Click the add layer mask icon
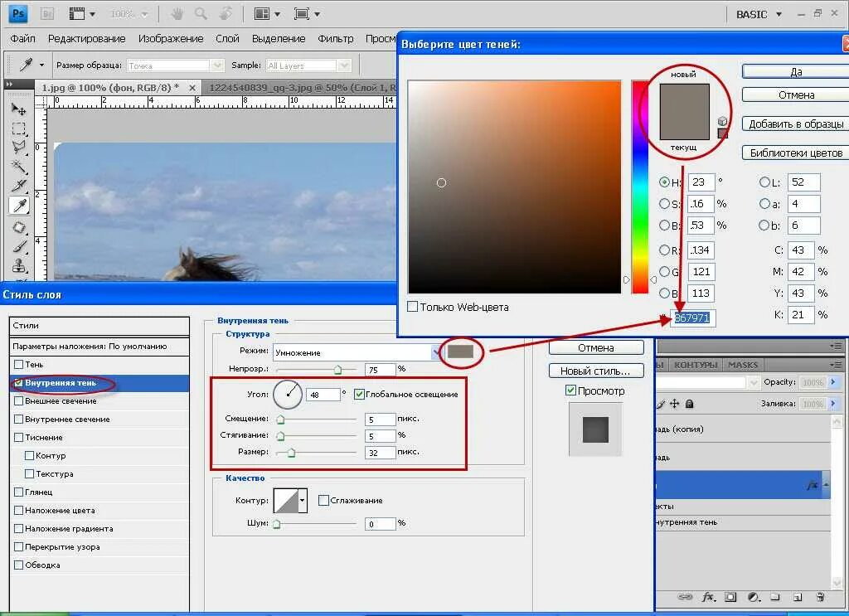This screenshot has height=616, width=849. pos(730,597)
